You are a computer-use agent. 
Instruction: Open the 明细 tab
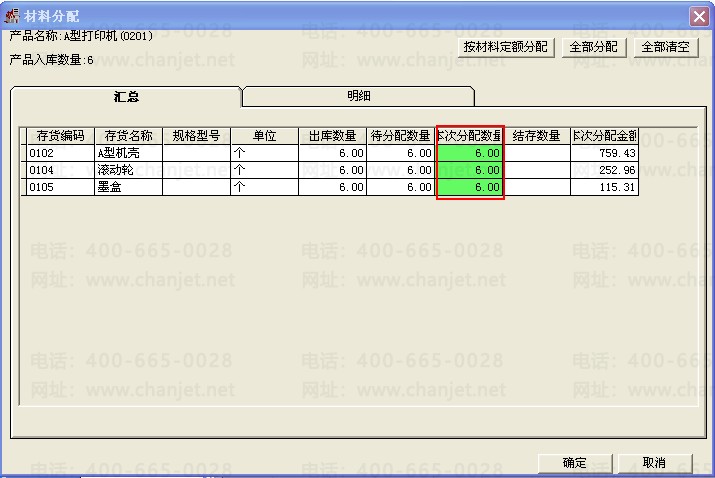pos(359,96)
